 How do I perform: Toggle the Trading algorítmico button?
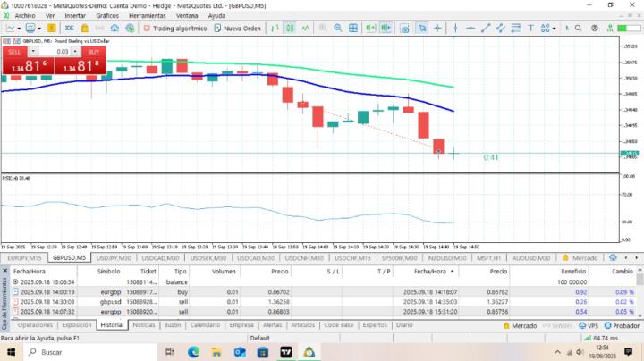pyautogui.click(x=174, y=28)
